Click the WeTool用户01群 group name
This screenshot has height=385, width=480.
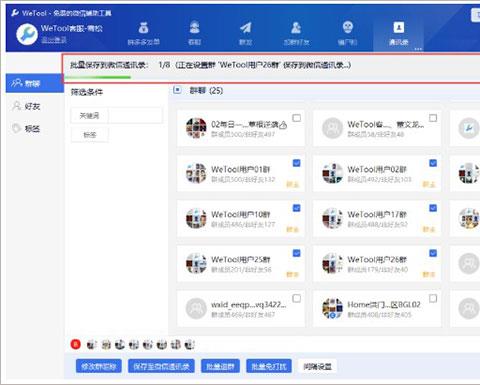pos(240,169)
